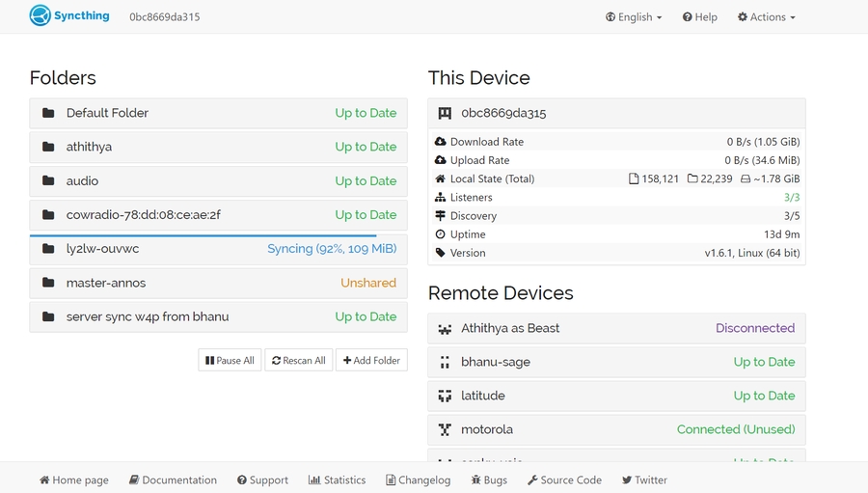Click the Discovery signpost icon
The image size is (868, 493).
click(x=441, y=215)
